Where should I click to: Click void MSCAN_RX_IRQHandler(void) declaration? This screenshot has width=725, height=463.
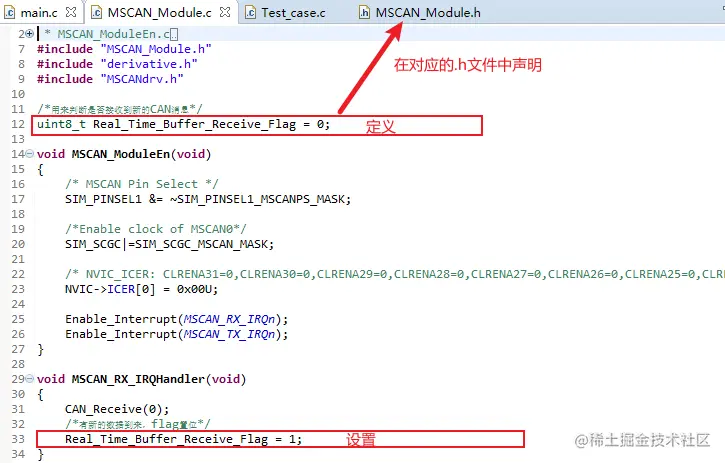(x=141, y=379)
